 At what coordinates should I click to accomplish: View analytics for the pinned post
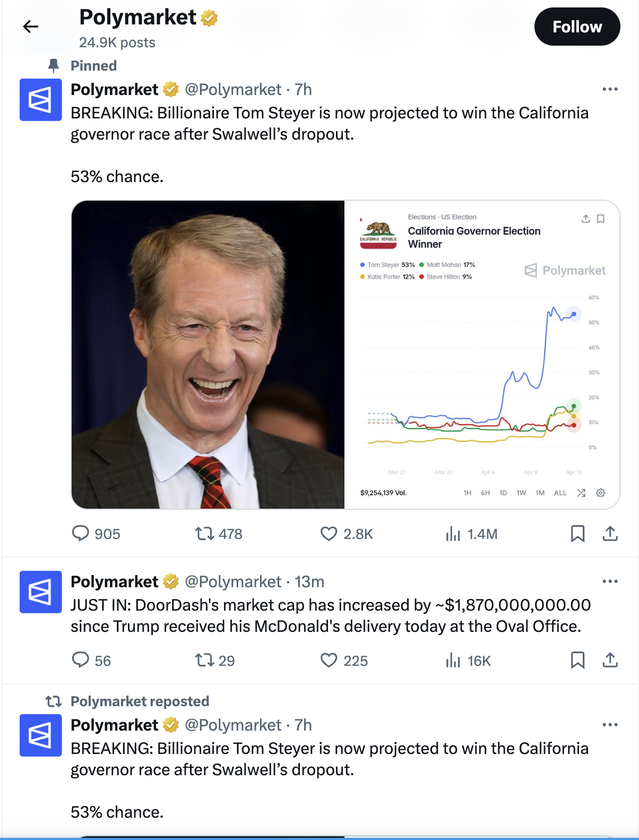point(453,533)
